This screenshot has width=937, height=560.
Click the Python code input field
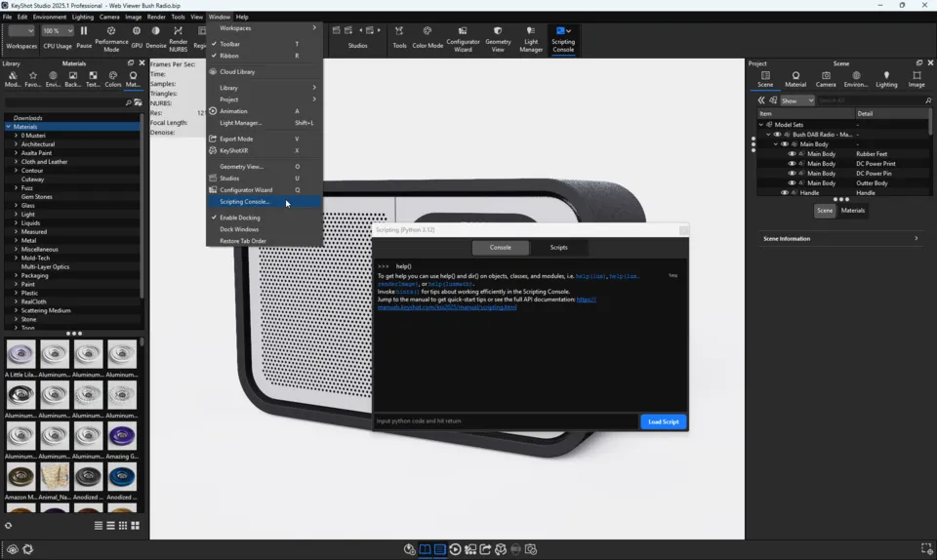point(506,420)
